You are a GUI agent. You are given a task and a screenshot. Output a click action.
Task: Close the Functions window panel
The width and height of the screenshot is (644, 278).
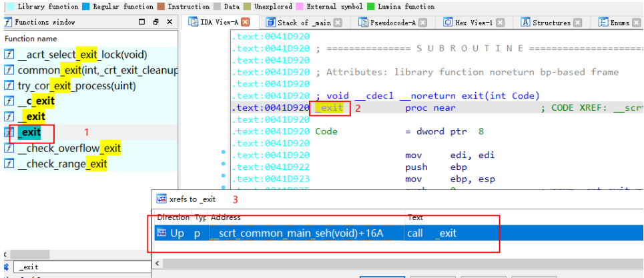(x=170, y=22)
